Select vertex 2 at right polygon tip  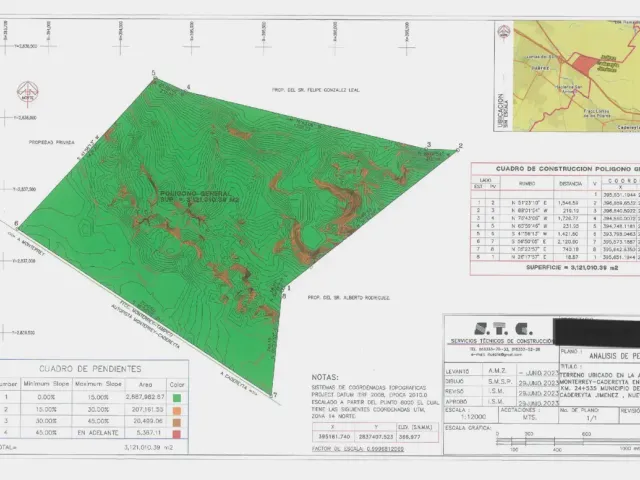point(460,146)
